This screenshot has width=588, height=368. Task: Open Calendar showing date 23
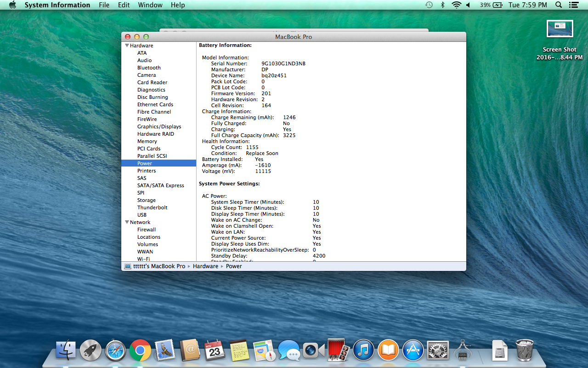[215, 351]
